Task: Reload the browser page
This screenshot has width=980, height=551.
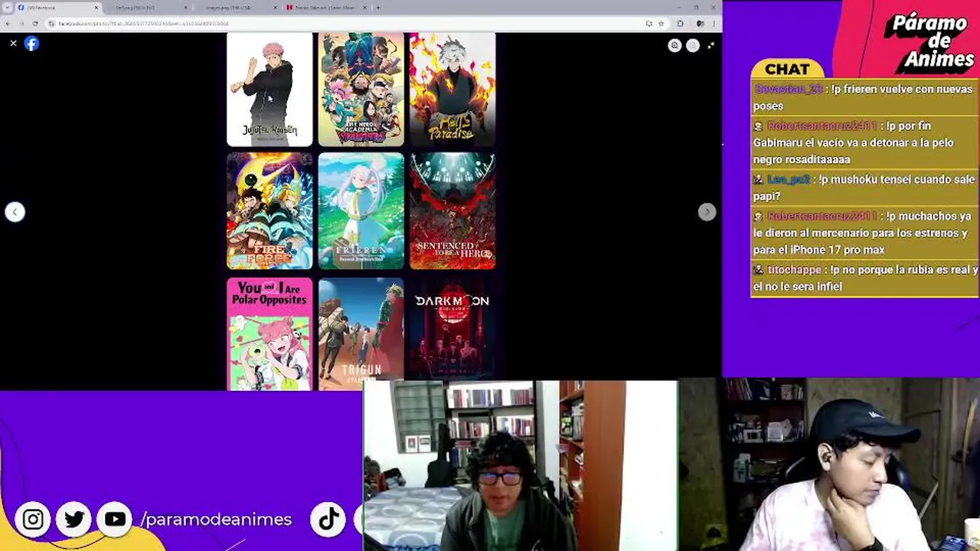Action: coord(35,24)
